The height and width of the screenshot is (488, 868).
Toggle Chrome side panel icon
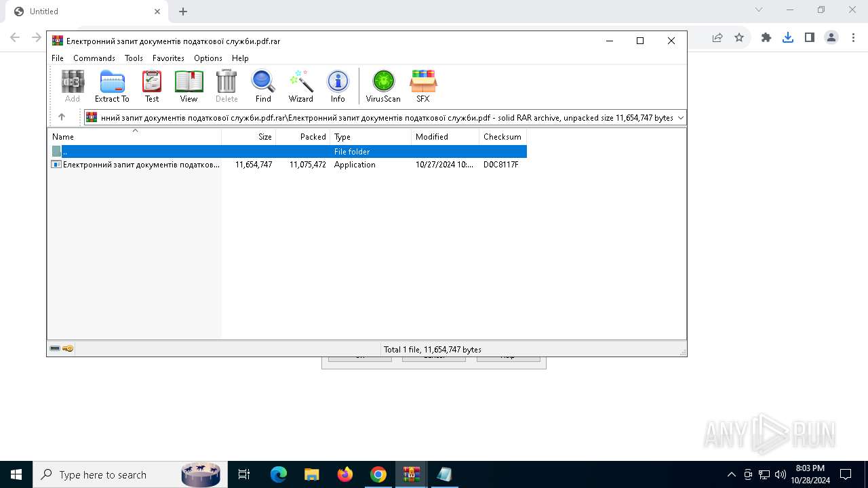[810, 38]
